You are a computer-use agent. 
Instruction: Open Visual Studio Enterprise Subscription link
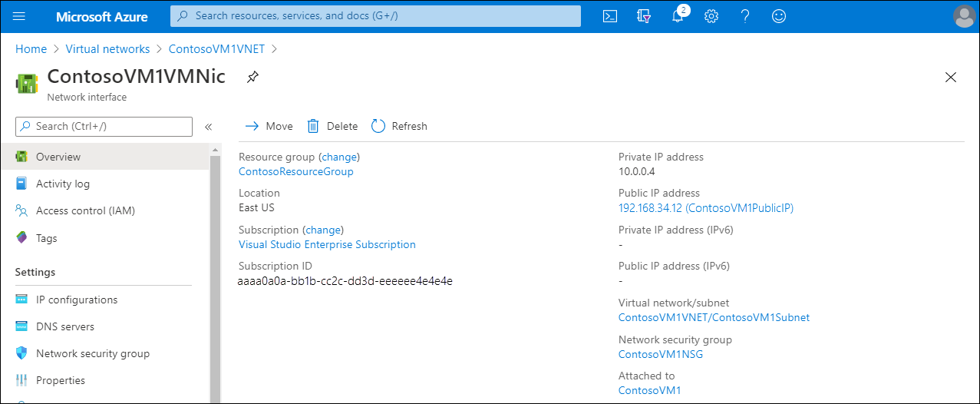[327, 244]
